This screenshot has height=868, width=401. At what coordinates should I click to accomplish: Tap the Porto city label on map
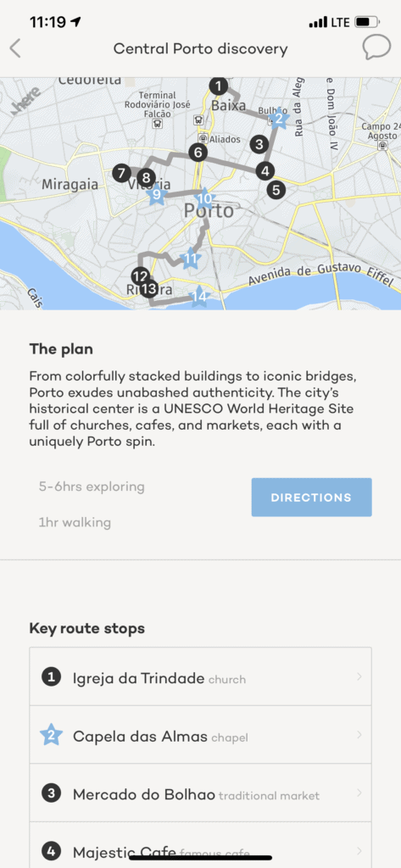(x=209, y=211)
